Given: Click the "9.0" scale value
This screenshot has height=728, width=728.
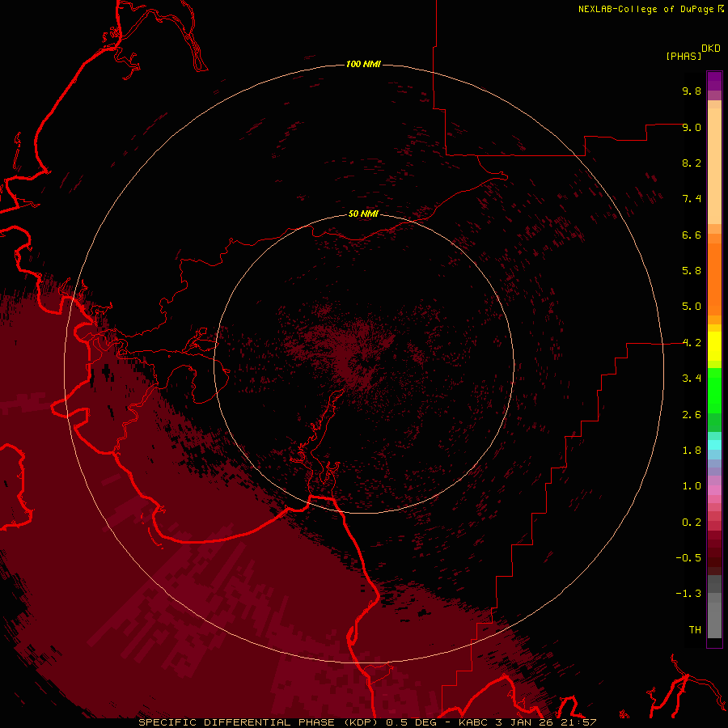Looking at the screenshot, I should pyautogui.click(x=692, y=127).
